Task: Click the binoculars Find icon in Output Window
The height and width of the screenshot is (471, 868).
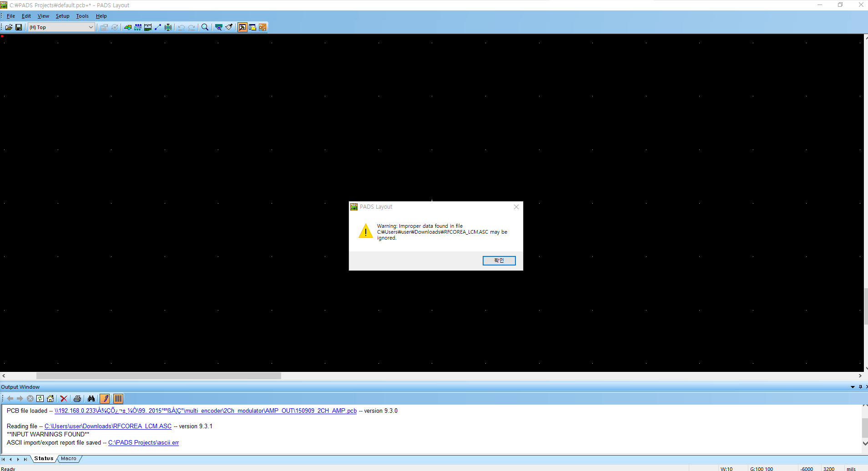Action: (x=91, y=399)
